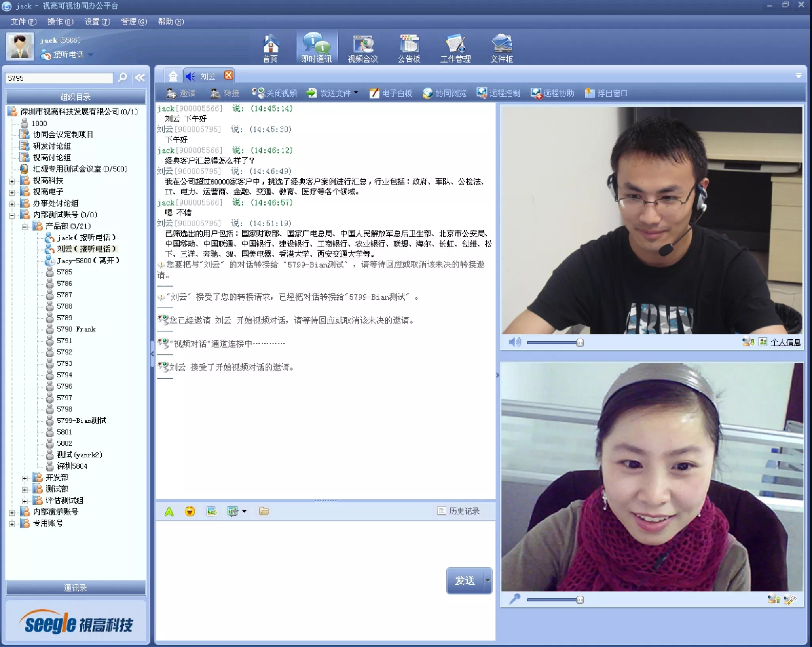This screenshot has height=647, width=812.
Task: Open 工作管理 work management
Action: pos(455,48)
